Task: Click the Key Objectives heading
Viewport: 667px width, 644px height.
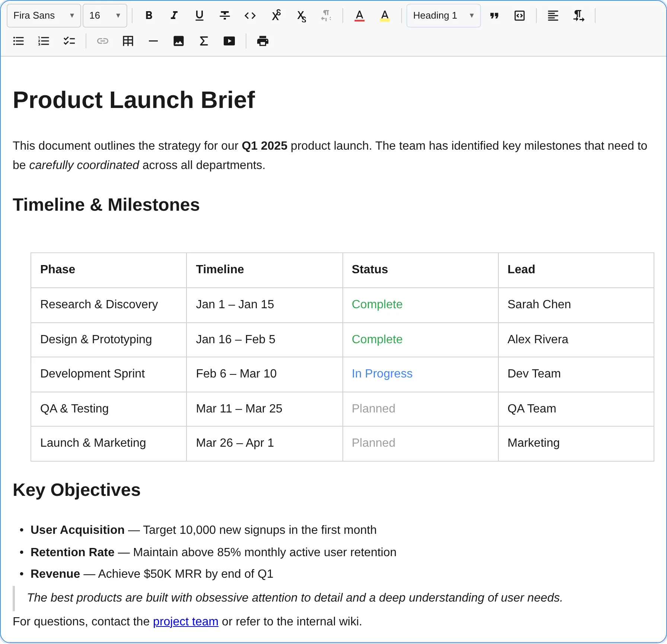Action: (77, 490)
